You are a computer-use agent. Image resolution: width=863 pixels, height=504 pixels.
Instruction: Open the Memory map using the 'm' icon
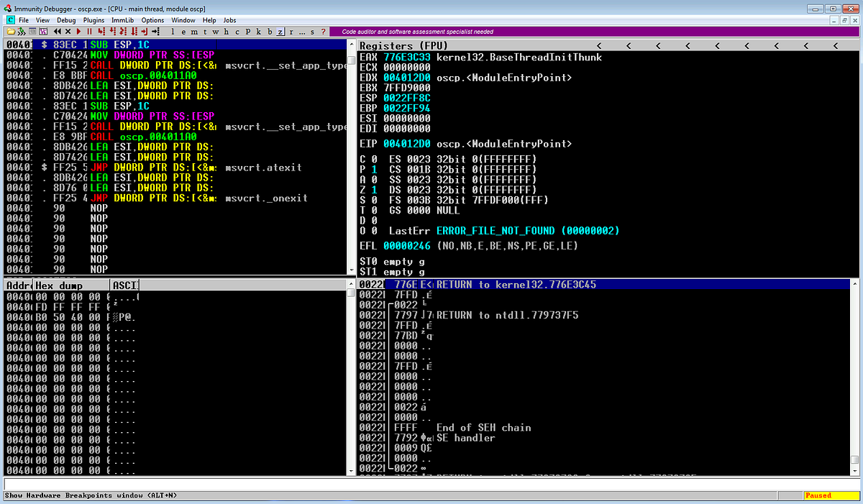pos(193,32)
